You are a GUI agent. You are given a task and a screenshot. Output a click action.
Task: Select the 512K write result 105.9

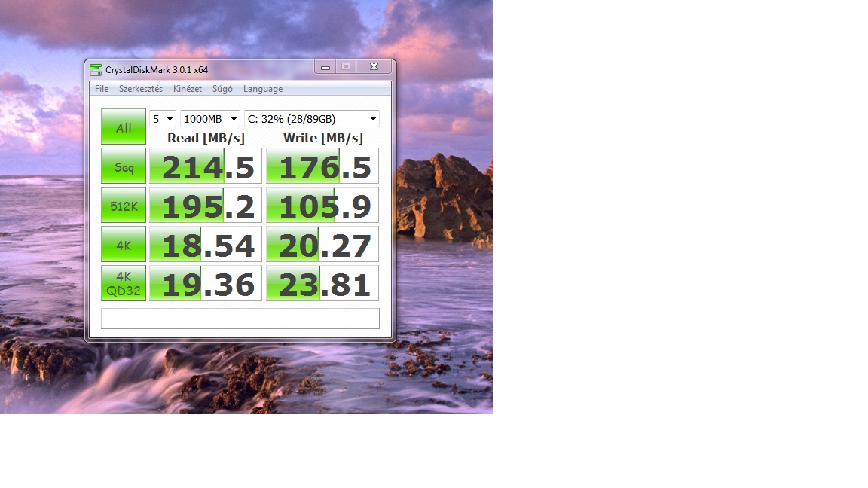pyautogui.click(x=322, y=206)
